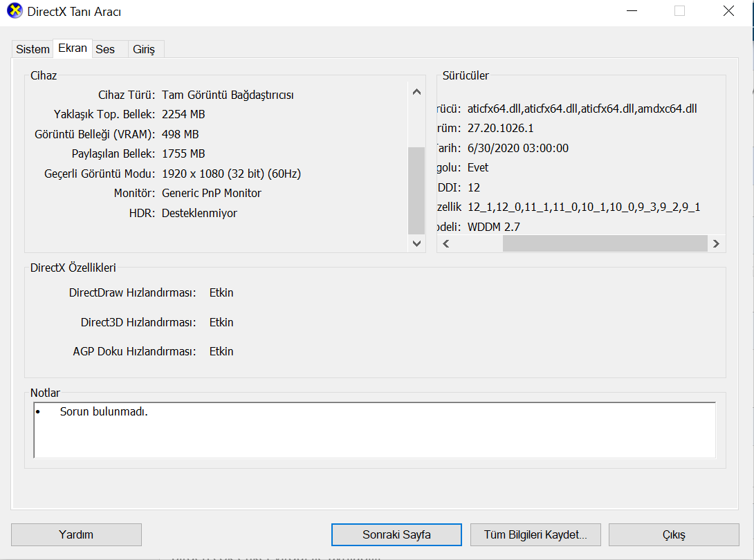Click the 'Sorun bulunmadı.' note text
Viewport: 754px width, 560px height.
(x=104, y=411)
